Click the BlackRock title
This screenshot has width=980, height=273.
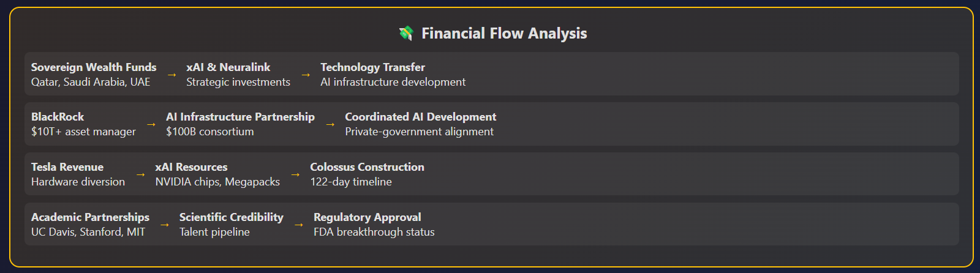tap(58, 117)
